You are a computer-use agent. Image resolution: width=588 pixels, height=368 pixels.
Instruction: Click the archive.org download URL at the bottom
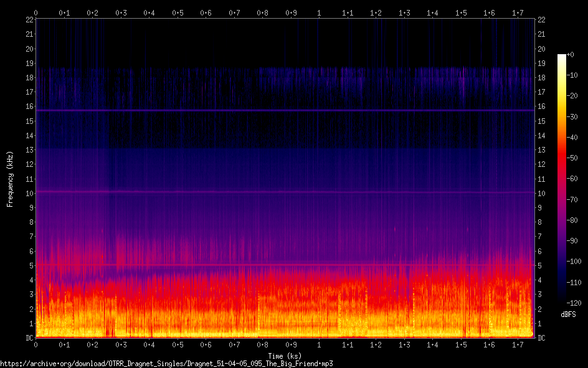coord(166,363)
